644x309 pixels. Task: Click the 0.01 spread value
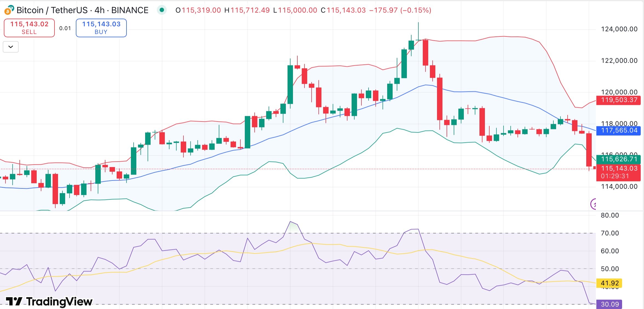coord(65,28)
